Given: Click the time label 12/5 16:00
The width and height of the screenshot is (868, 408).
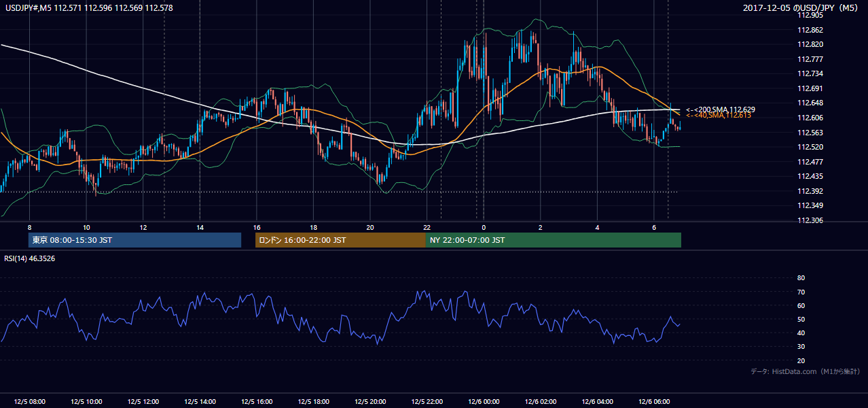Looking at the screenshot, I should click(257, 402).
